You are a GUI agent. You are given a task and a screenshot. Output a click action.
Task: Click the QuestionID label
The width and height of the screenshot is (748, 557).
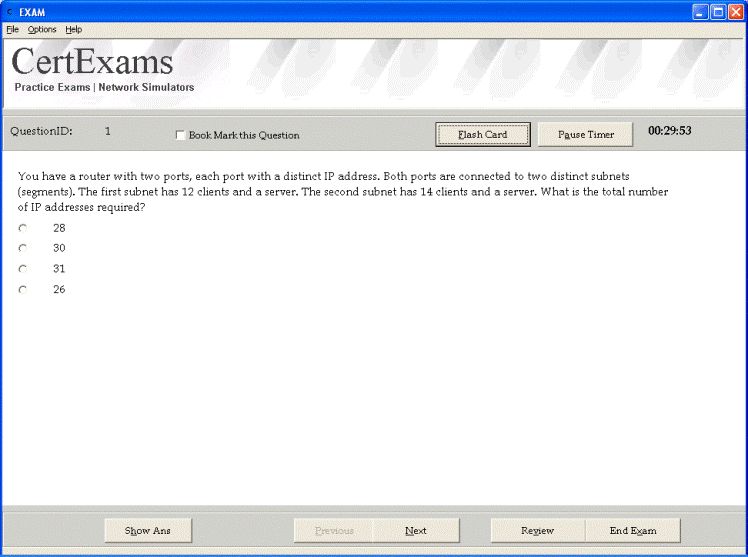[x=42, y=131]
